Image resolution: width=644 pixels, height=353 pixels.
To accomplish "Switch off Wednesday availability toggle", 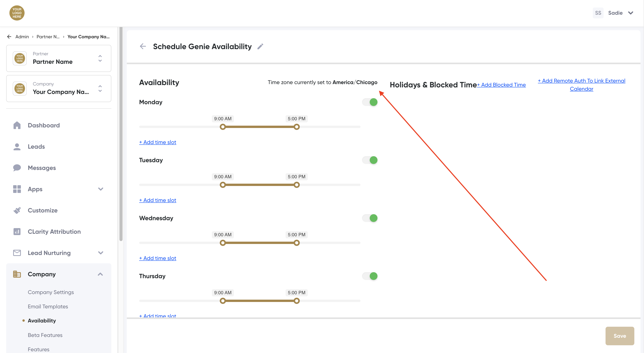I will [x=370, y=218].
